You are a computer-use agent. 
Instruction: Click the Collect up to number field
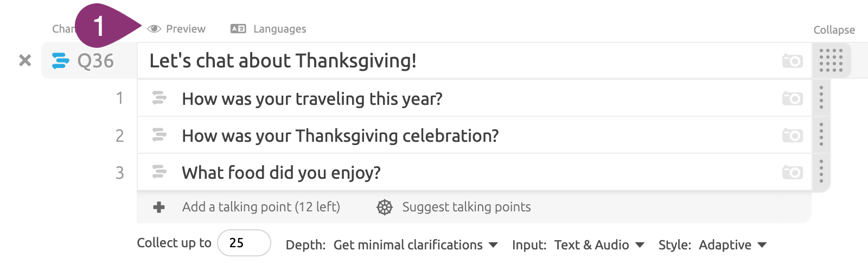[x=244, y=243]
